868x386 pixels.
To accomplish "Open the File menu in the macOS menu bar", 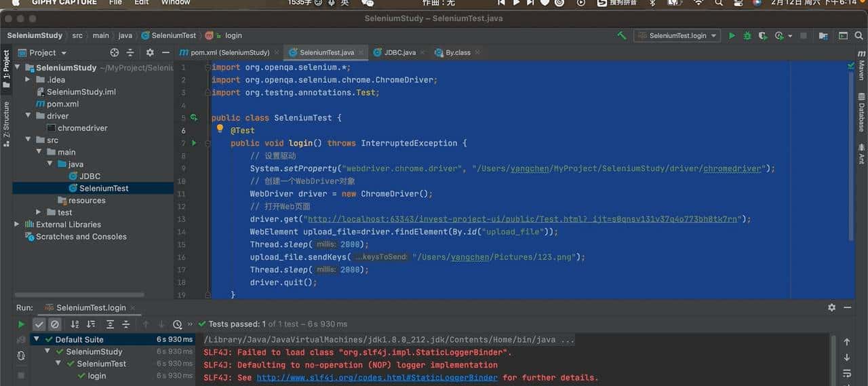I will pos(116,2).
